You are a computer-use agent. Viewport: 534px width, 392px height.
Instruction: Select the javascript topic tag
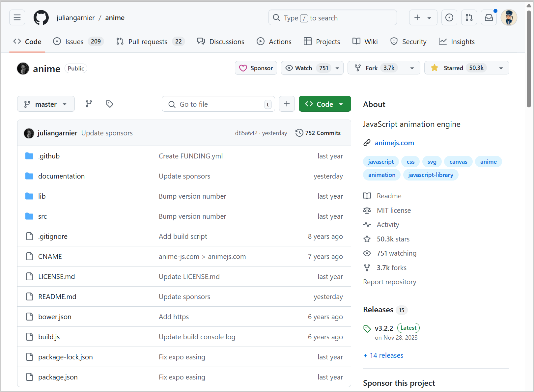click(x=381, y=162)
